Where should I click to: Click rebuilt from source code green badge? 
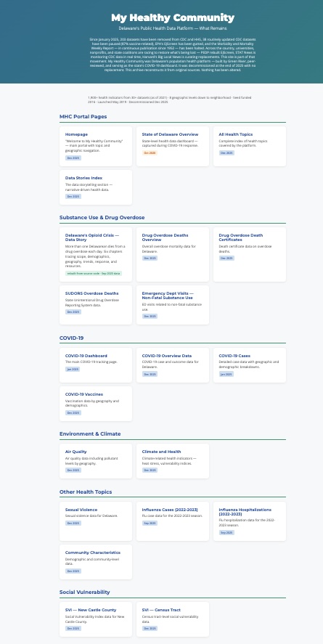coord(94,273)
